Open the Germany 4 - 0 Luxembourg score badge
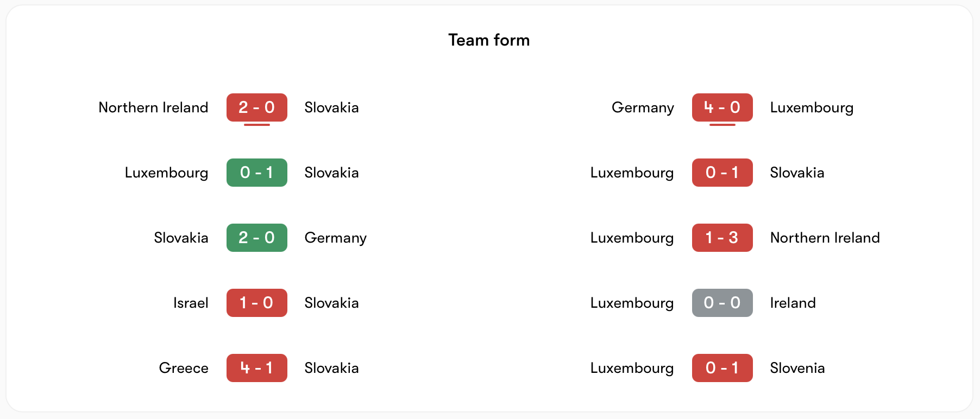This screenshot has width=980, height=419. (x=722, y=107)
